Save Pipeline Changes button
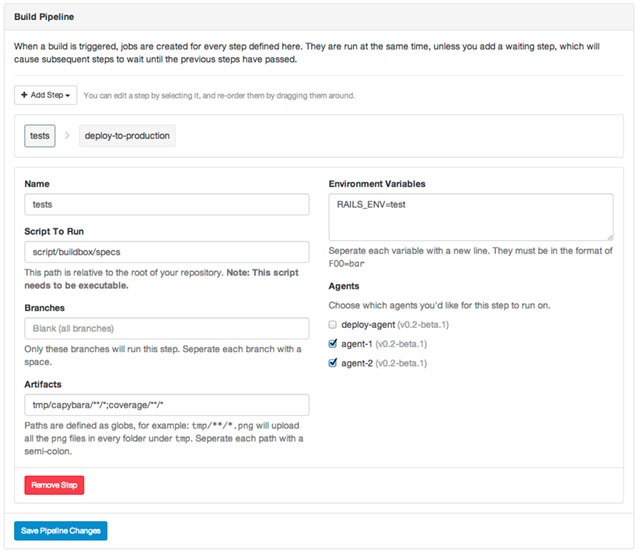Image resolution: width=640 pixels, height=554 pixels. pos(61,531)
